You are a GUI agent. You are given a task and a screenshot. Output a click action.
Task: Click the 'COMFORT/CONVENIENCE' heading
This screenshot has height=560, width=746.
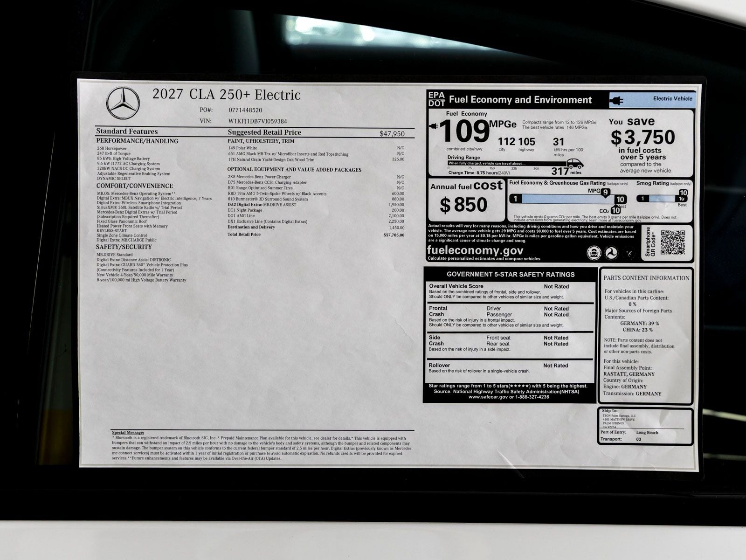tap(134, 186)
